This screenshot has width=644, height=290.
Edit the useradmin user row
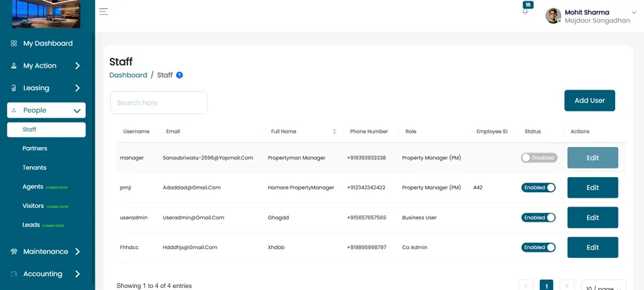(x=593, y=217)
